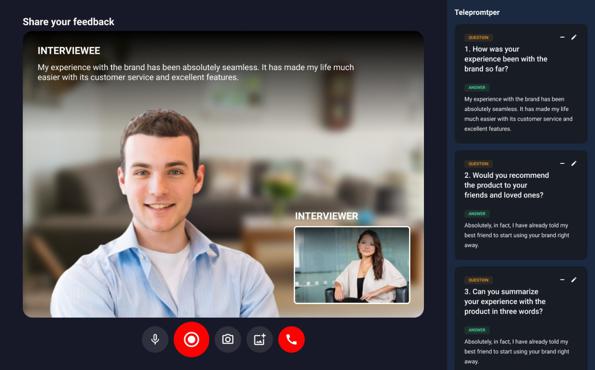
Task: Edit question 1 with the pencil icon
Action: pos(574,37)
